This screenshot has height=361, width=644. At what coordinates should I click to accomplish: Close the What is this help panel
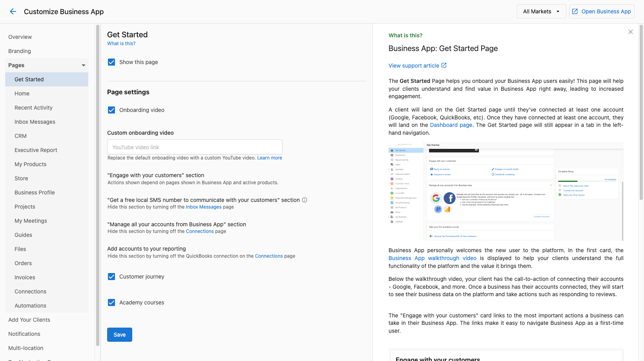(631, 32)
